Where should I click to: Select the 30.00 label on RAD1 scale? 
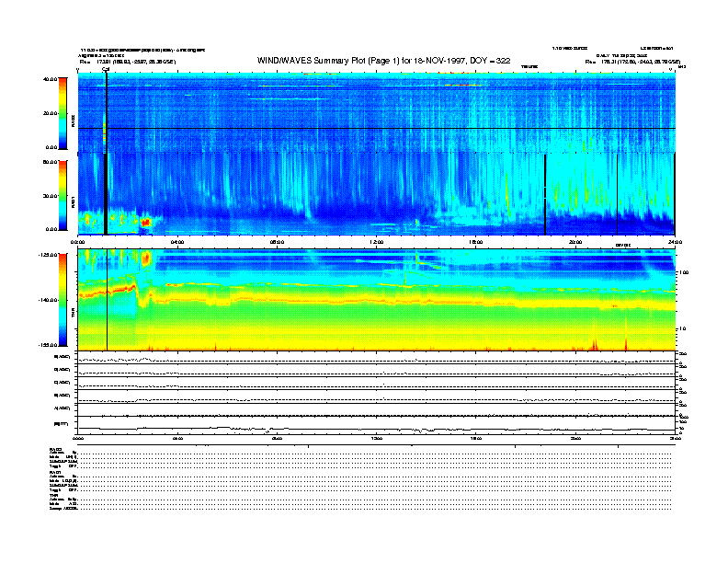[x=50, y=196]
